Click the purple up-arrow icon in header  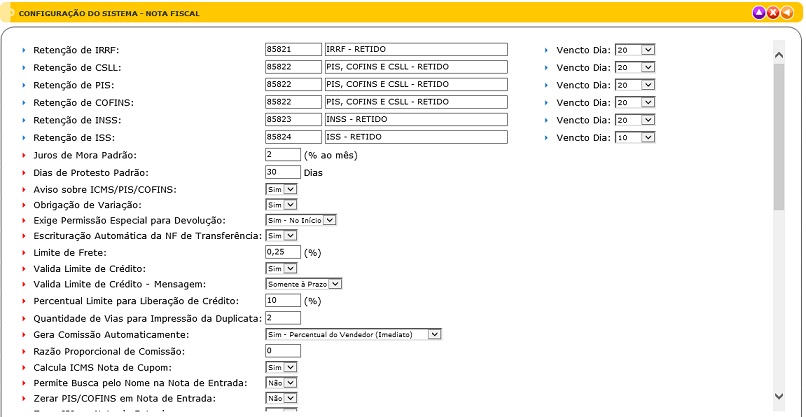tap(759, 12)
